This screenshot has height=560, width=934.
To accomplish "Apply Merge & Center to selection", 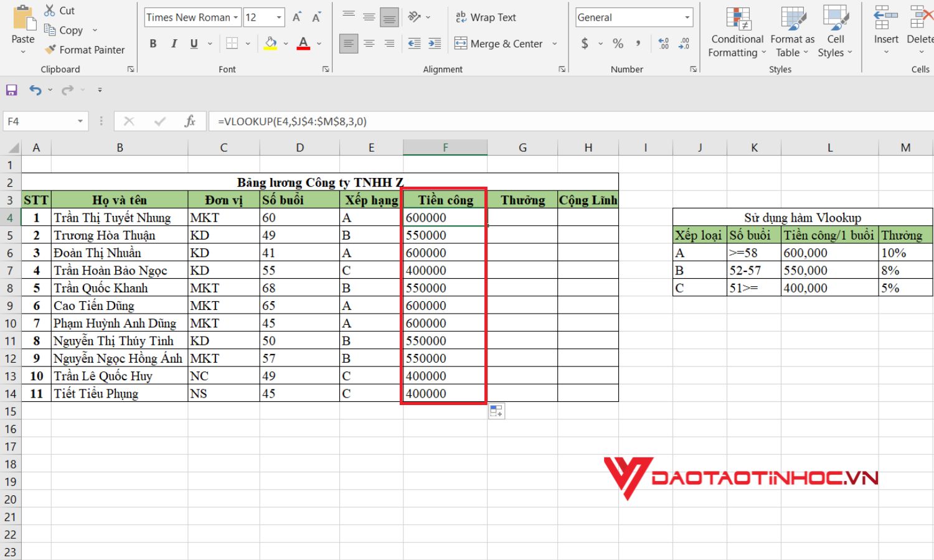I will (500, 44).
